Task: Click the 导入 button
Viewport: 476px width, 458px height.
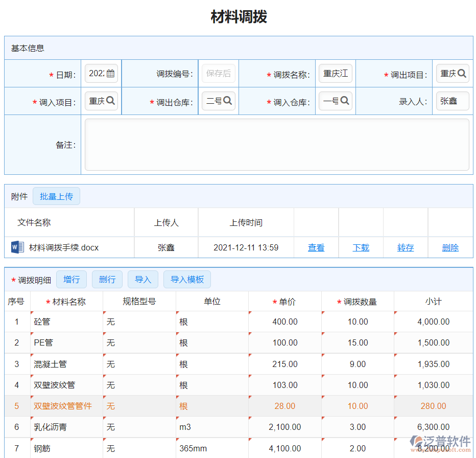Action: [142, 279]
